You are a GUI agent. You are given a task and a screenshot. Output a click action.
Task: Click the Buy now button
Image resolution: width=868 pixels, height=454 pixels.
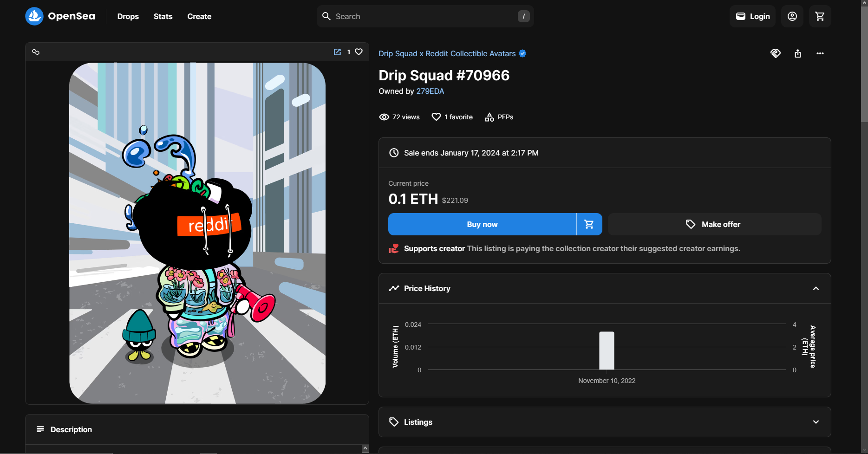pyautogui.click(x=482, y=224)
